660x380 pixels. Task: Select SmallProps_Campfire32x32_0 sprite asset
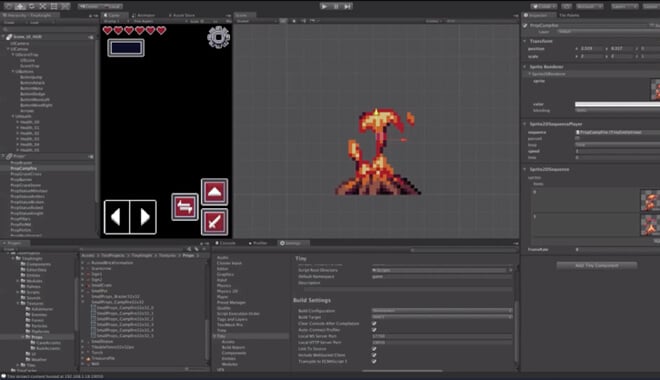pyautogui.click(x=125, y=308)
